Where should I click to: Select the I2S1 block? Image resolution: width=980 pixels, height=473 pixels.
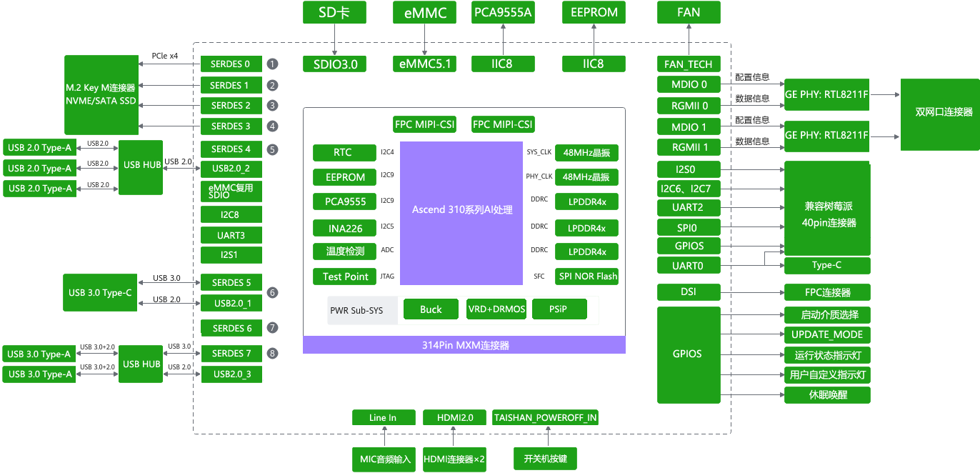pyautogui.click(x=231, y=255)
